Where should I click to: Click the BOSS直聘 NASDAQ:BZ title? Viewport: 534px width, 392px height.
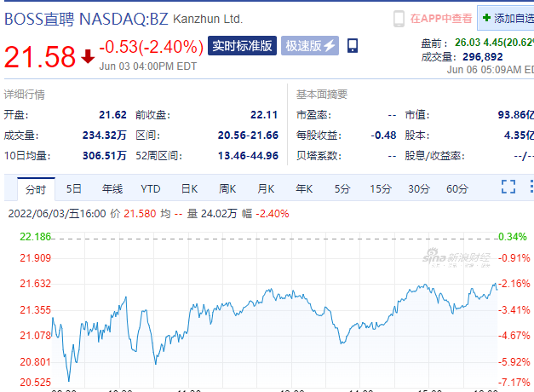86,19
